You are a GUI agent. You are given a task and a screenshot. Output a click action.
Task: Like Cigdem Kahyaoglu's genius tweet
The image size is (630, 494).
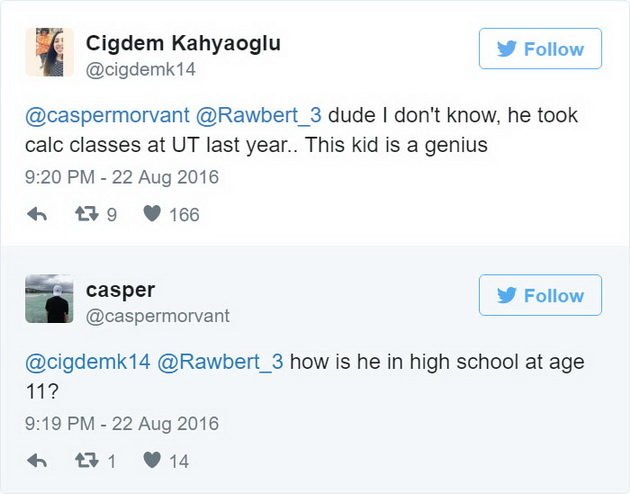(152, 214)
